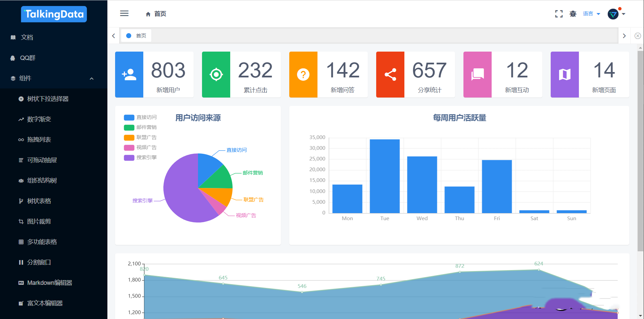Click the 分享统计 share icon
This screenshot has width=644, height=319.
[x=390, y=74]
